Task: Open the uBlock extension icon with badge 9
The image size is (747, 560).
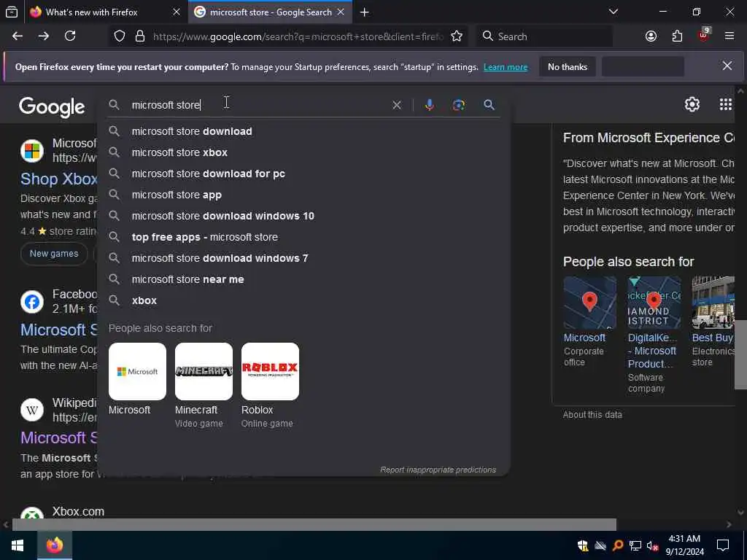Action: click(704, 35)
